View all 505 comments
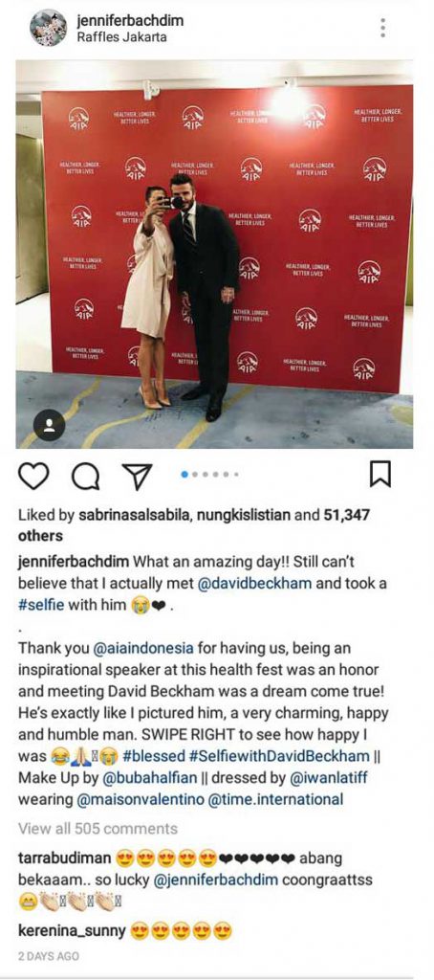Viewport: 434px width, 980px height. [x=98, y=829]
